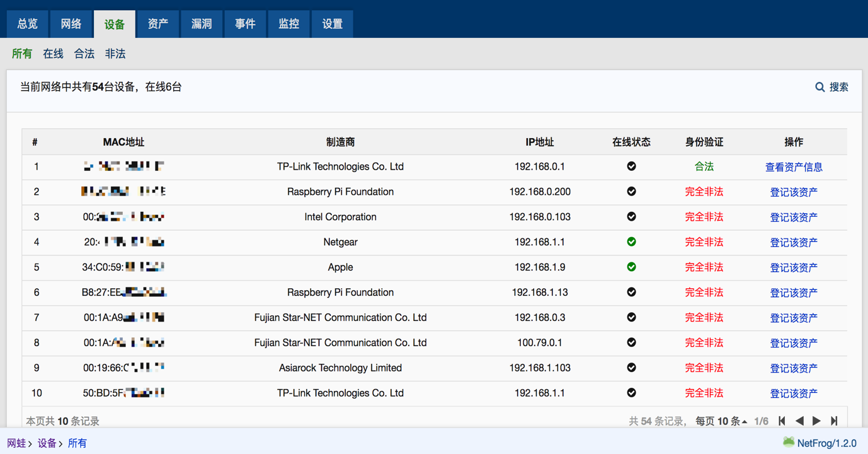Filter devices by 非法

[x=115, y=54]
